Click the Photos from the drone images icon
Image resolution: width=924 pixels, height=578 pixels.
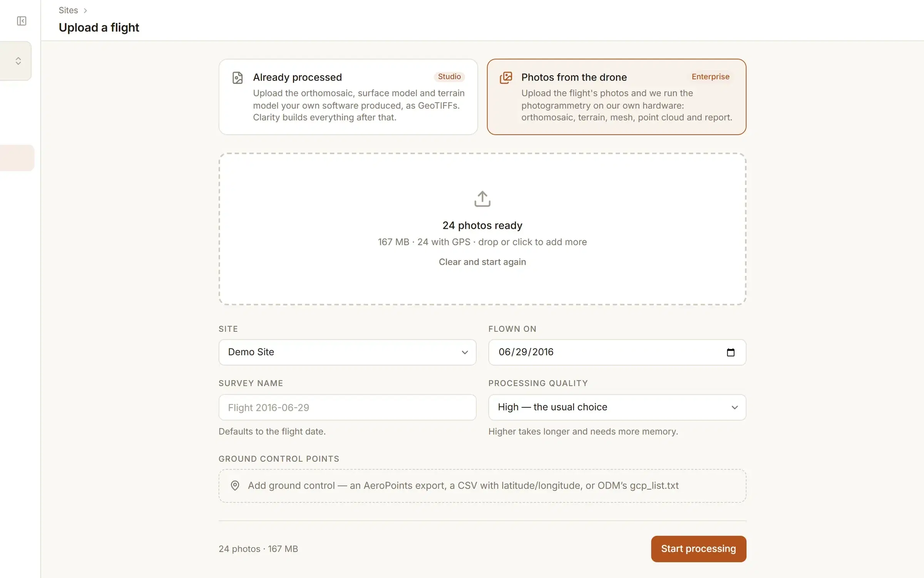(x=506, y=78)
